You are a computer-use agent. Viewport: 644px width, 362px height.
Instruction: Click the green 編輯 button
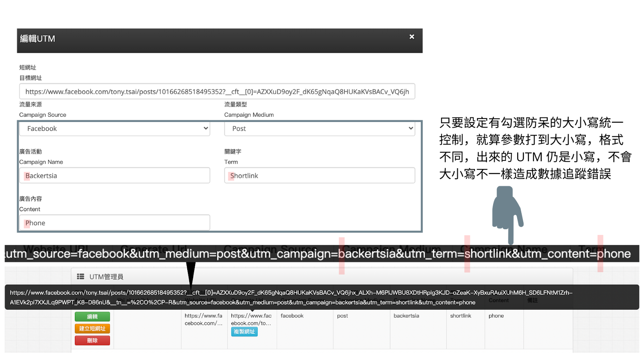click(92, 317)
